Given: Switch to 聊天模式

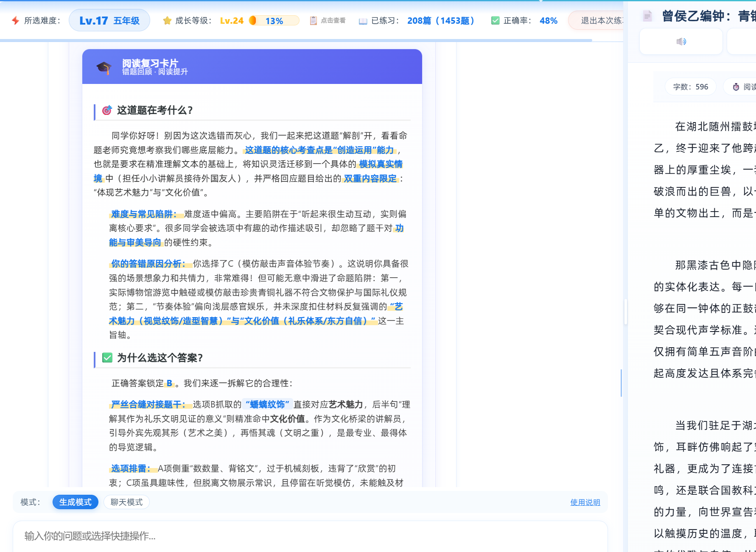Looking at the screenshot, I should point(126,502).
